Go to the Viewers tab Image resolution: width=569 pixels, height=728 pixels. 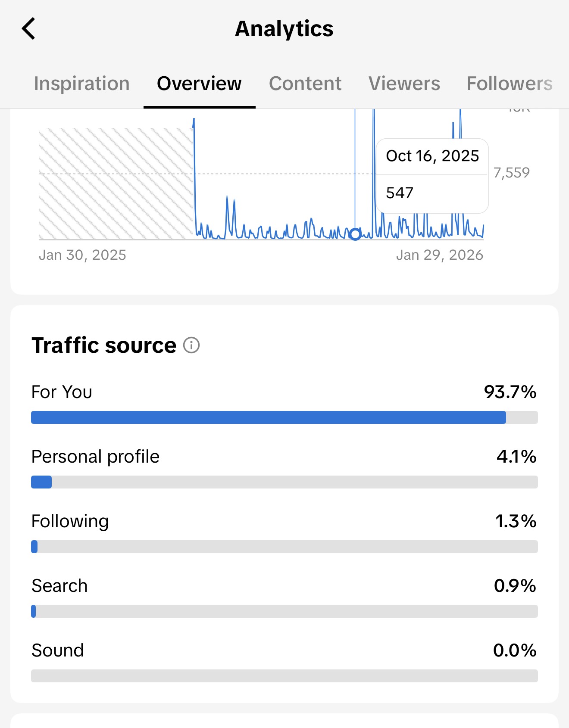pyautogui.click(x=404, y=84)
